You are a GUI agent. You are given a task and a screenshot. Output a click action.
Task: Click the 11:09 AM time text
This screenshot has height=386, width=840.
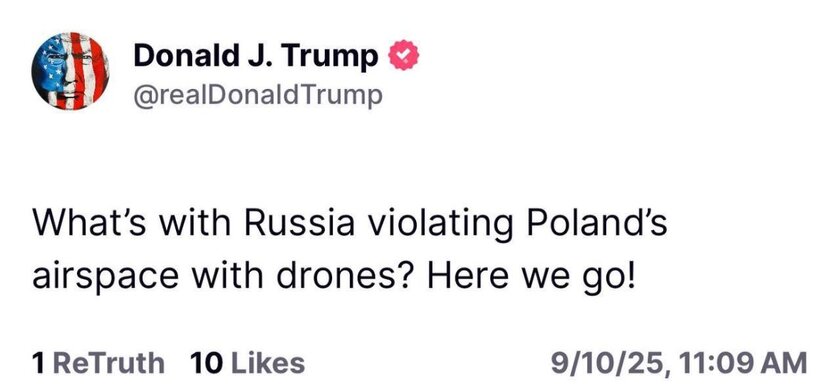(742, 363)
